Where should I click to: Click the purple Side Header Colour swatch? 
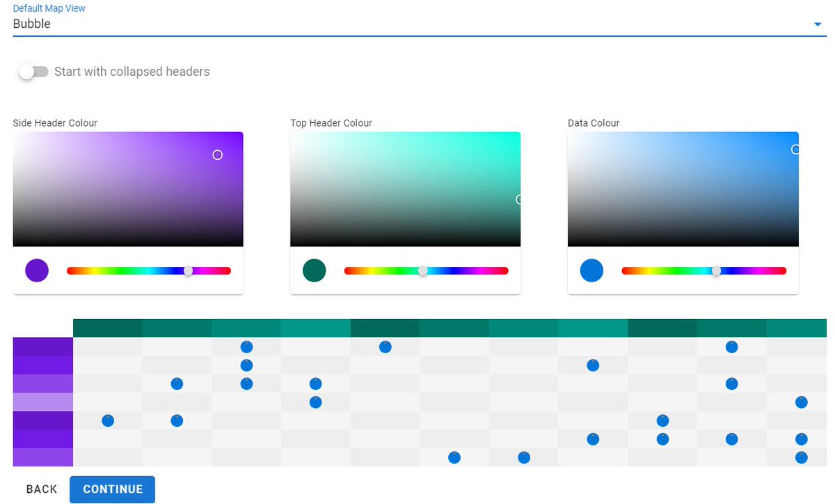coord(36,270)
